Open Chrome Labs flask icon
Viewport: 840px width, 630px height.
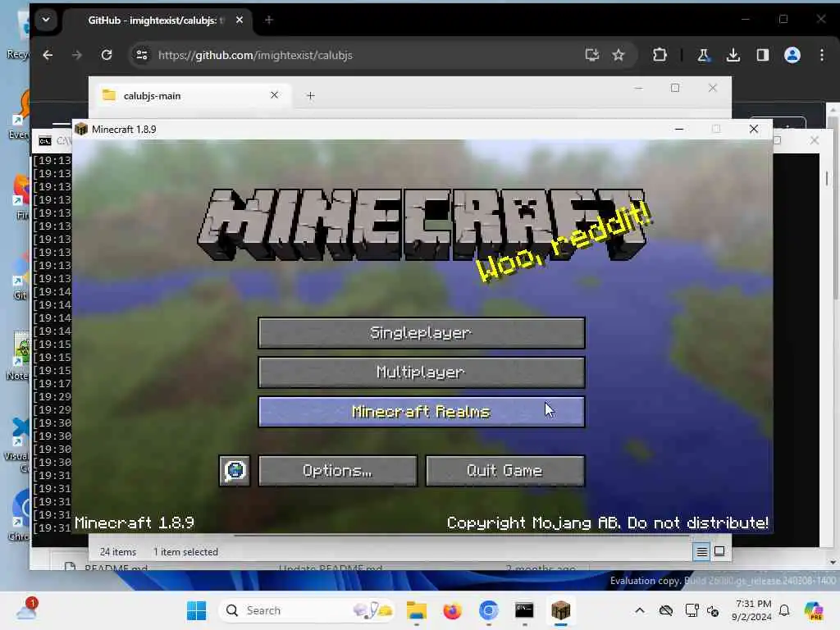(703, 55)
